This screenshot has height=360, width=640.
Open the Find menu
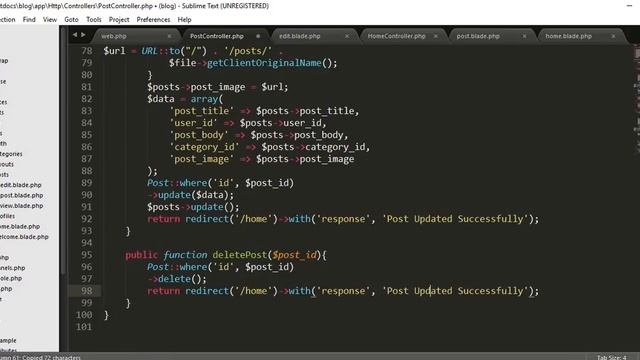(x=29, y=19)
